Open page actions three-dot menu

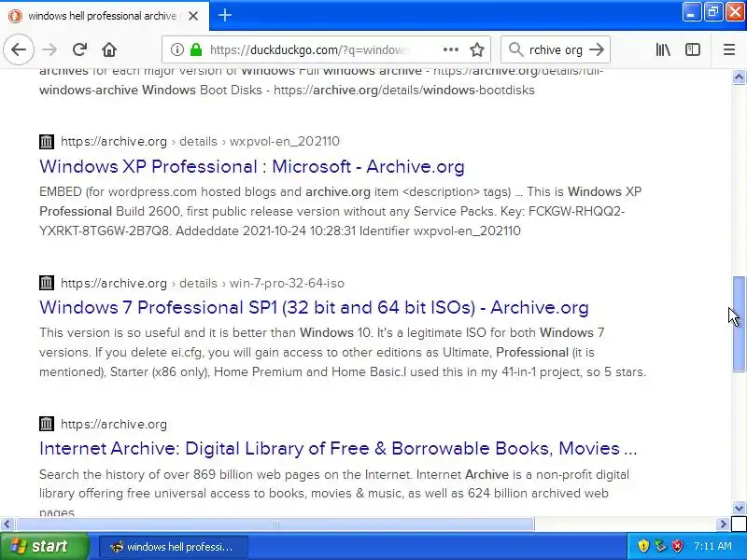(x=450, y=49)
